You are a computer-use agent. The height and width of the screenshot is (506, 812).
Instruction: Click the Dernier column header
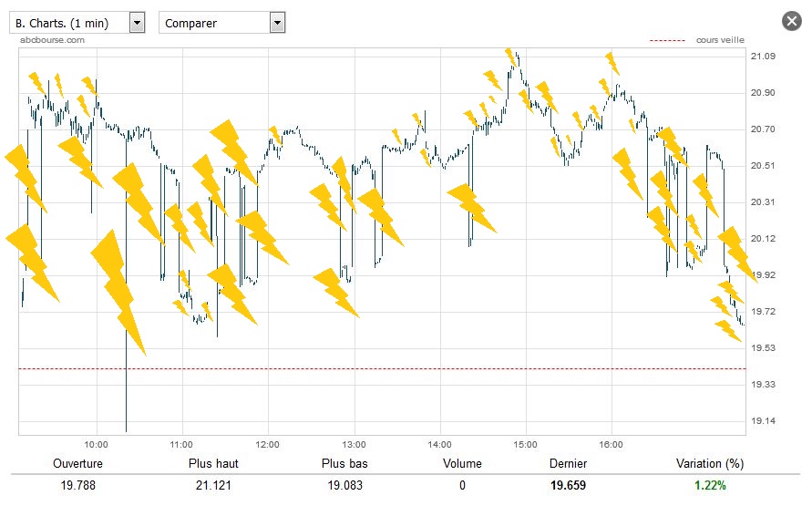(568, 463)
